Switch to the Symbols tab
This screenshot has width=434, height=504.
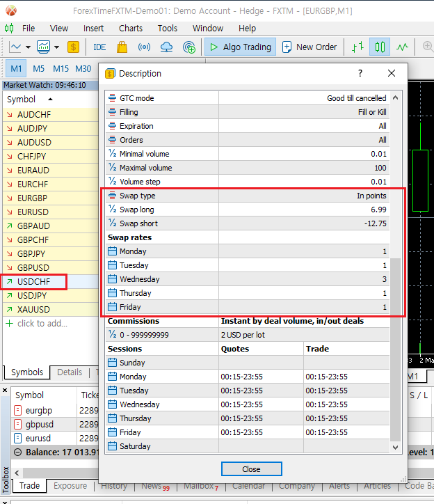point(27,372)
